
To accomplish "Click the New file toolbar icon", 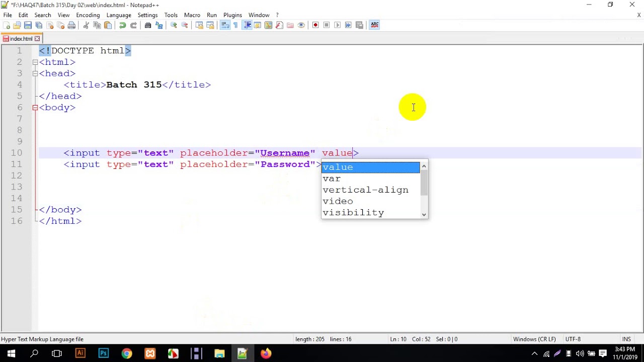I will (7, 25).
